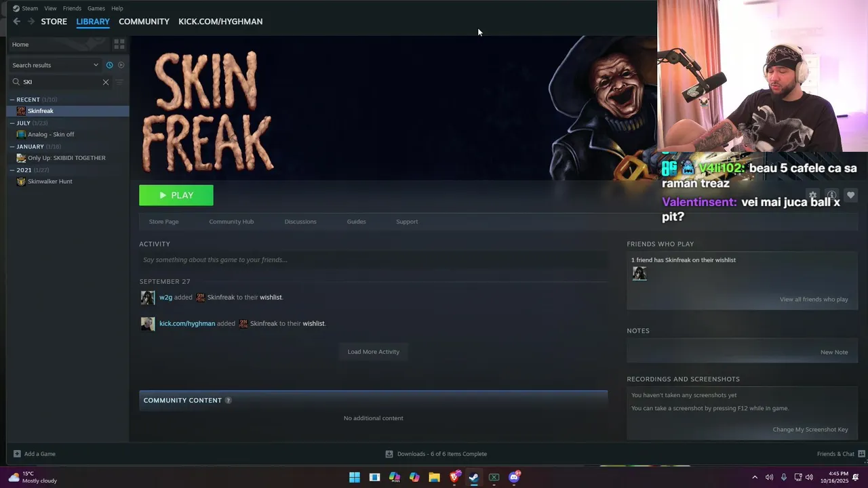Go to the COMMUNITY tab

click(x=144, y=22)
